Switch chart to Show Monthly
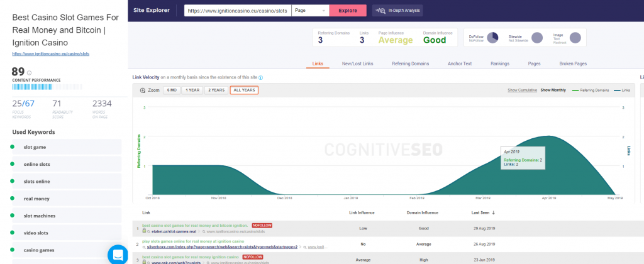 click(x=553, y=91)
